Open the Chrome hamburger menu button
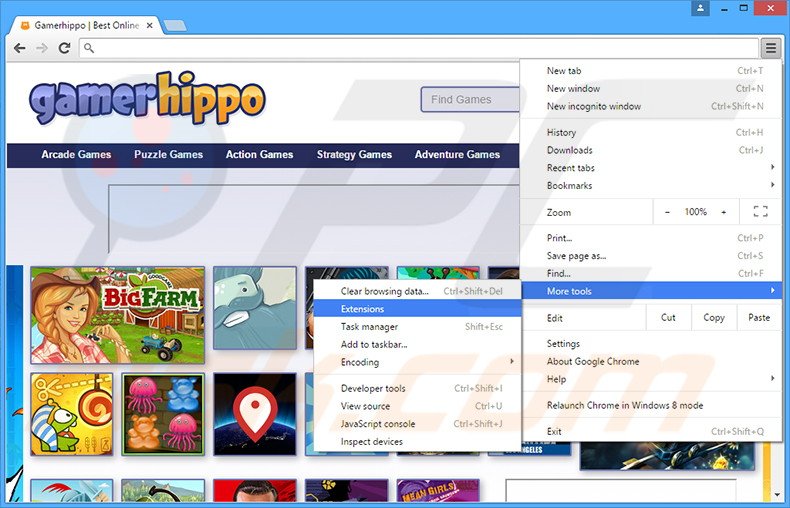 770,48
